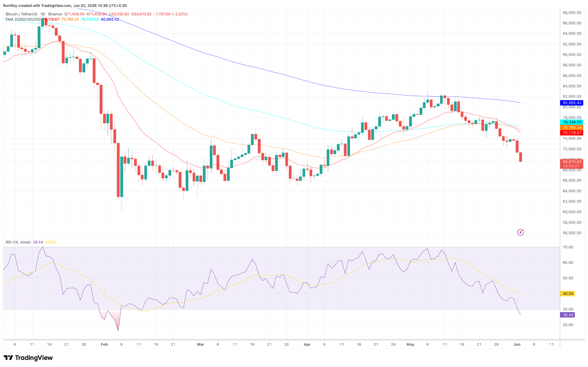The height and width of the screenshot is (367, 588).
Task: Click the 75,119.67 red EMA price label
Action: [x=572, y=133]
